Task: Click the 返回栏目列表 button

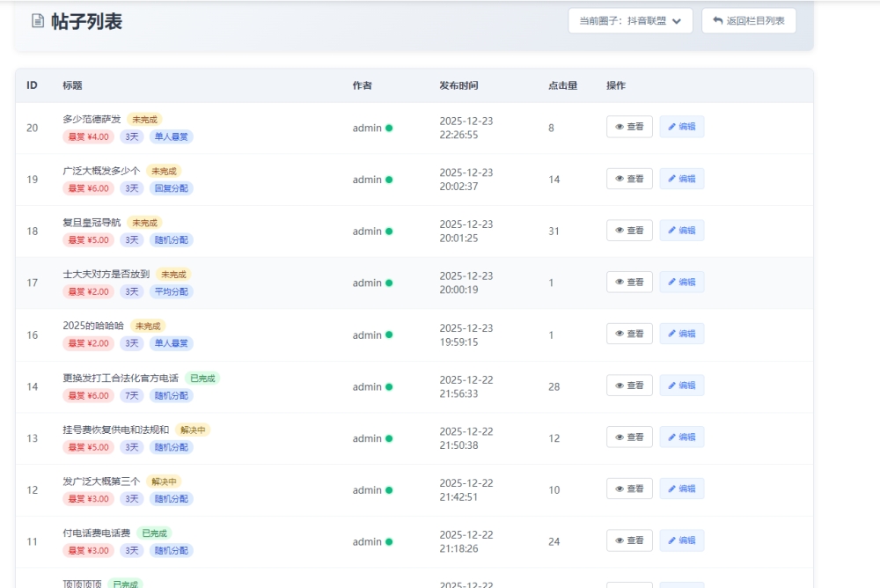Action: point(749,21)
